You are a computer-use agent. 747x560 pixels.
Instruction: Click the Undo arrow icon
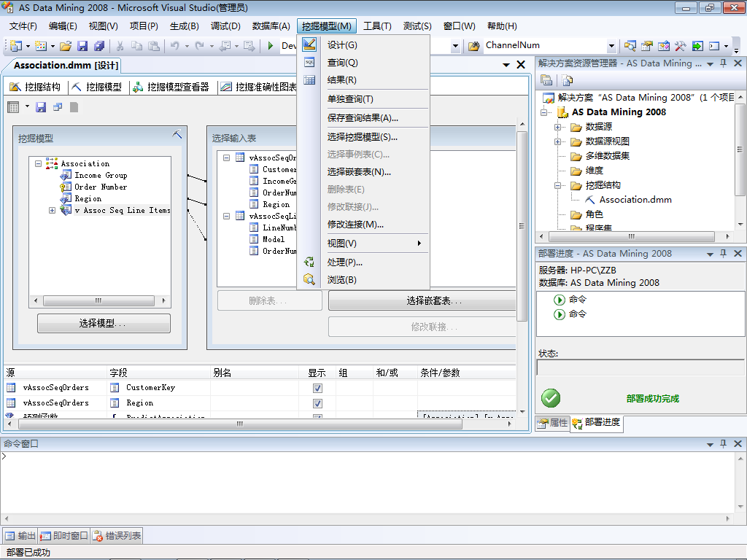point(175,46)
